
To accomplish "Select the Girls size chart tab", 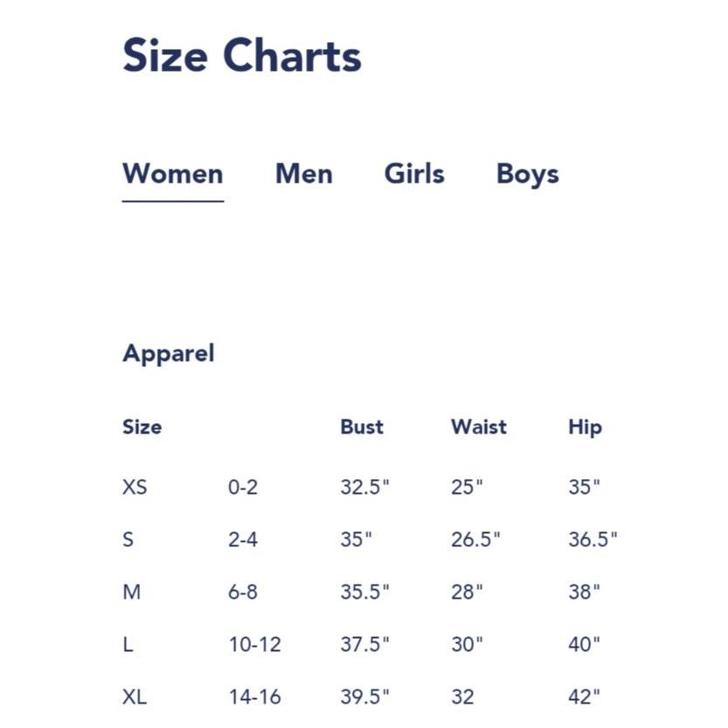I will (414, 174).
